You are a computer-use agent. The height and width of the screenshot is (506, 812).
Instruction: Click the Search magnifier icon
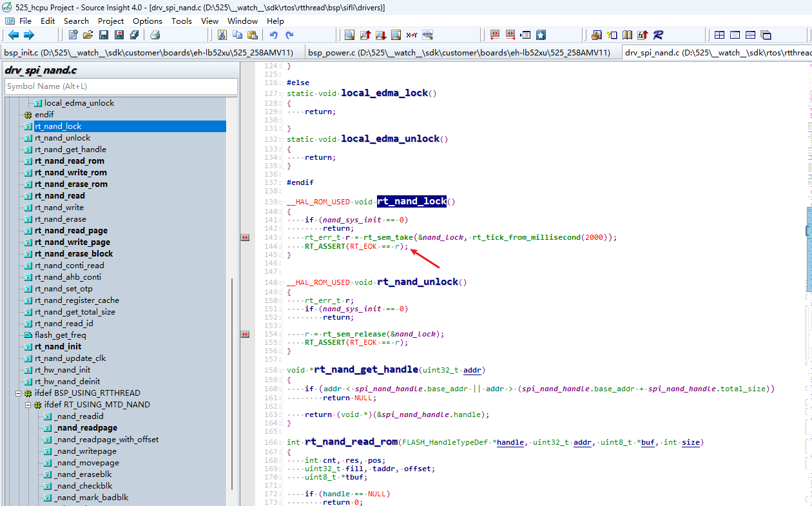click(349, 35)
